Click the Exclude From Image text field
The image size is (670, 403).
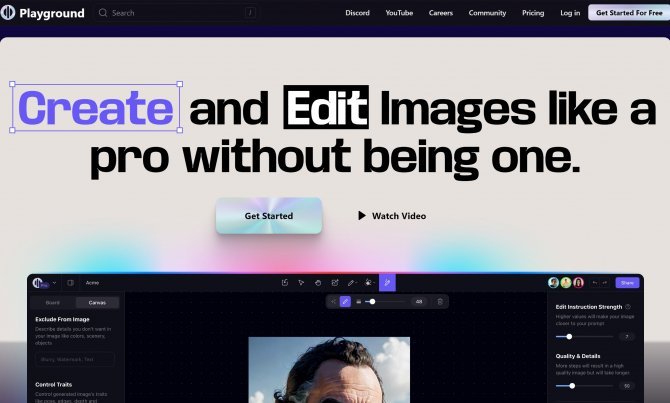[75, 359]
